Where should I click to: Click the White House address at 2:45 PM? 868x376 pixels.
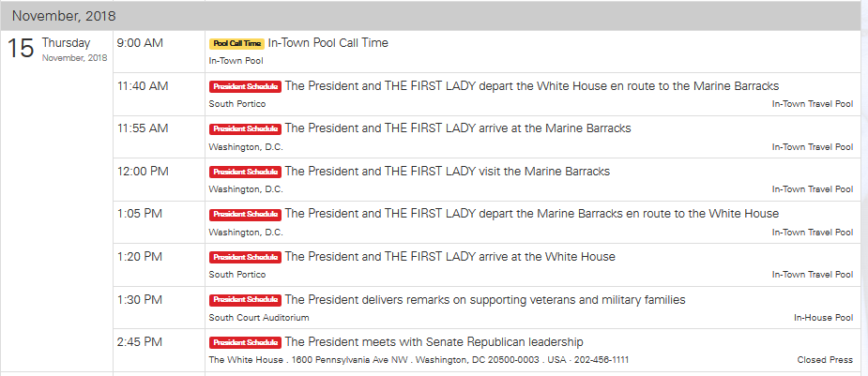pos(419,360)
